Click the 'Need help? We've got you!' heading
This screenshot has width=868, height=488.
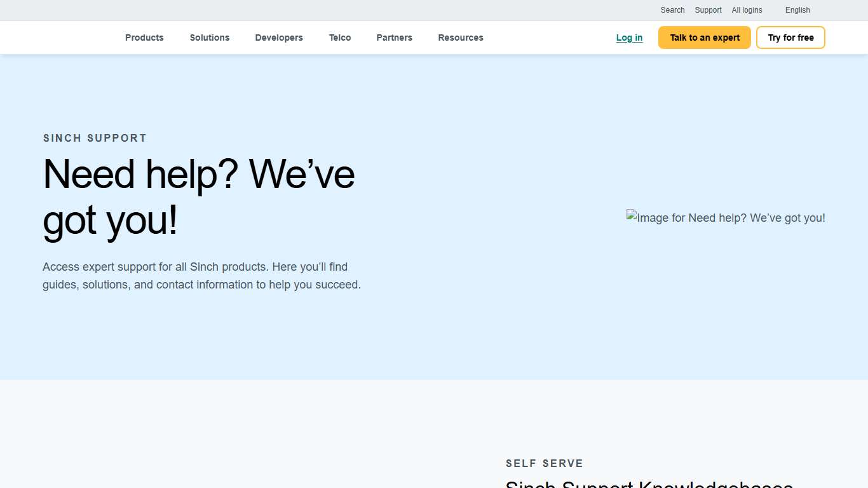click(x=198, y=197)
